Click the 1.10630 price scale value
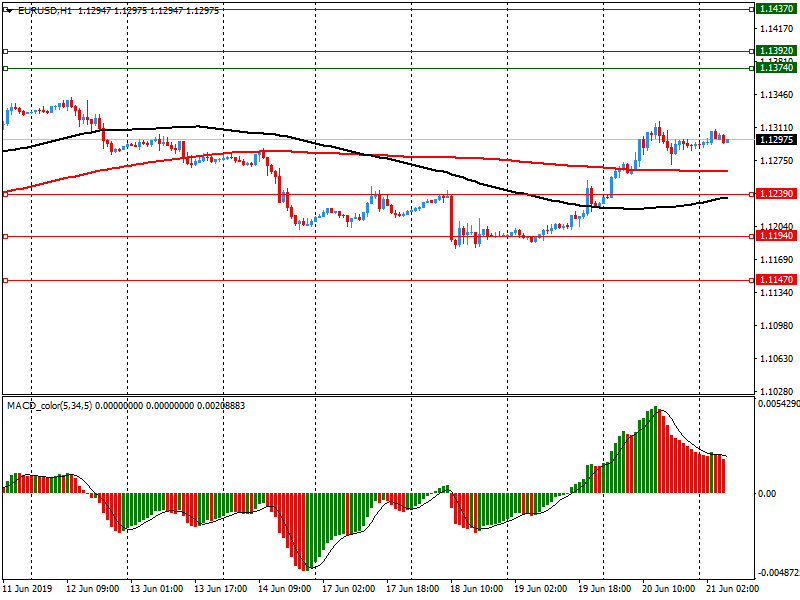Viewport: 800px width, 600px height. 777,359
